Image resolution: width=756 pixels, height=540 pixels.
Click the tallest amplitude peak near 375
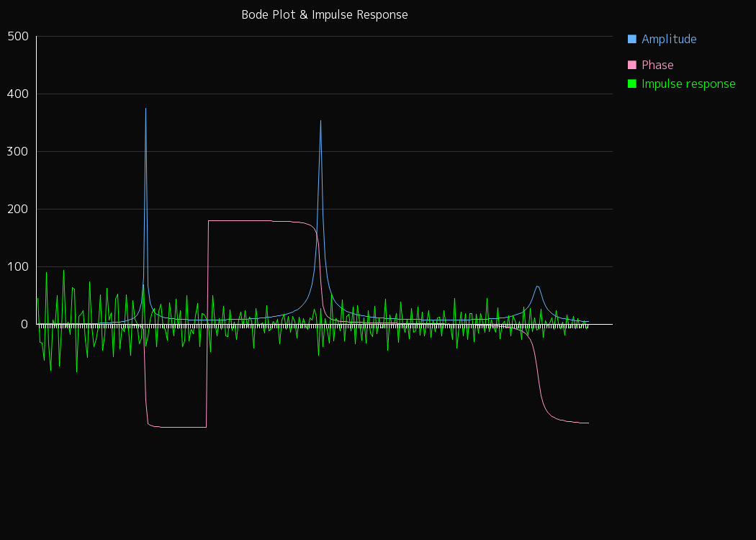click(145, 109)
